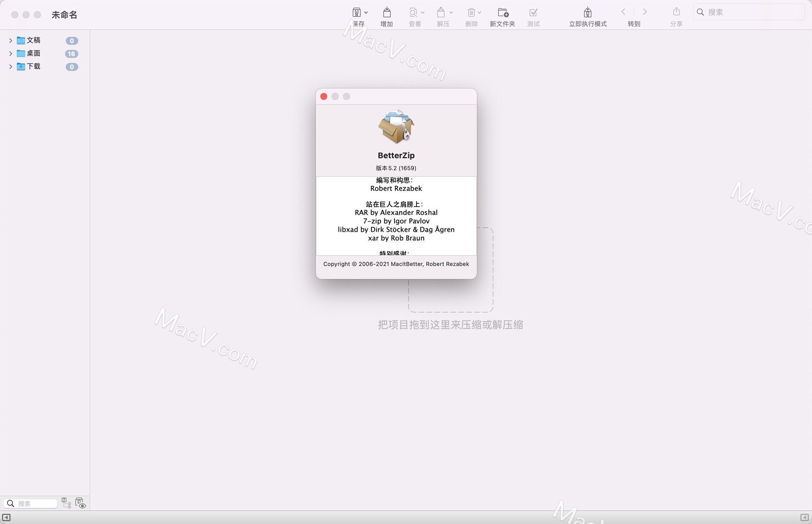
Task: Click the Save archive toolbar icon
Action: pos(357,12)
